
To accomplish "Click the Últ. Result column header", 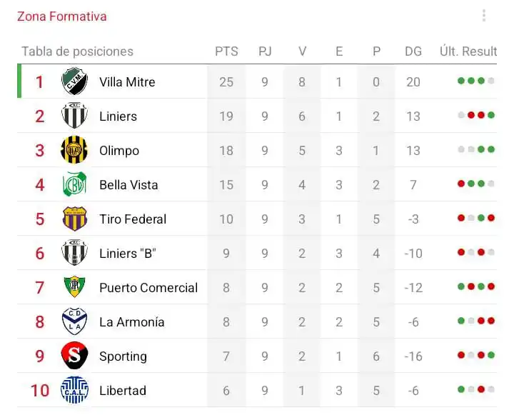I will (x=468, y=51).
